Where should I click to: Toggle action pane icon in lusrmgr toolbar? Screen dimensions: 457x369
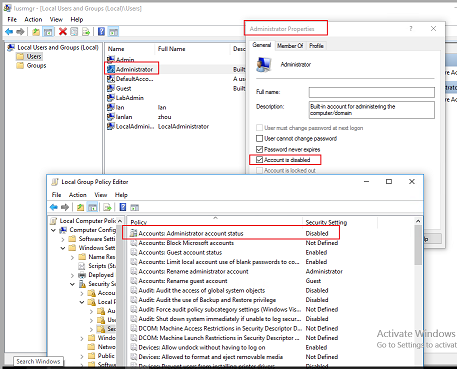click(113, 32)
